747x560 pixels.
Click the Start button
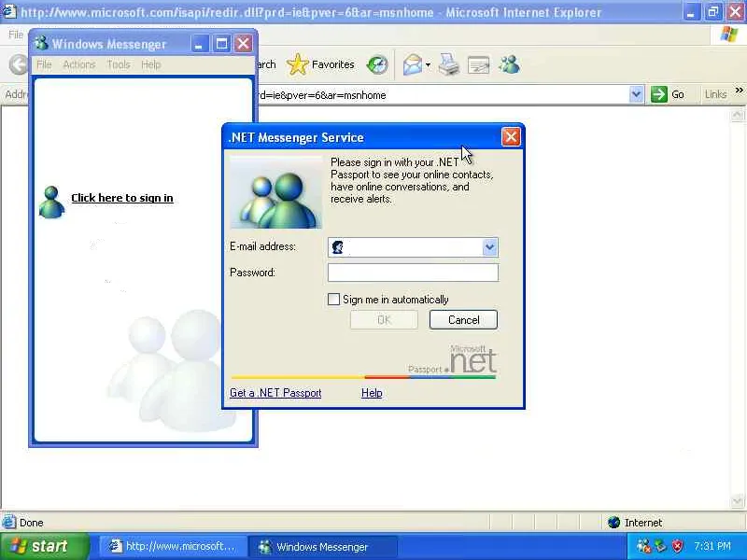44,546
